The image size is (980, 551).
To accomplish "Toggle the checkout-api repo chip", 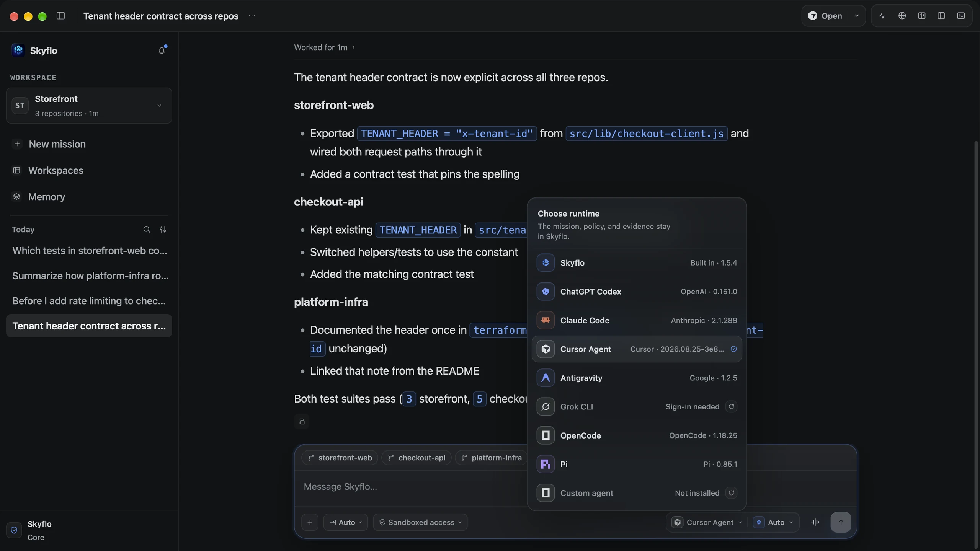I will pyautogui.click(x=416, y=458).
